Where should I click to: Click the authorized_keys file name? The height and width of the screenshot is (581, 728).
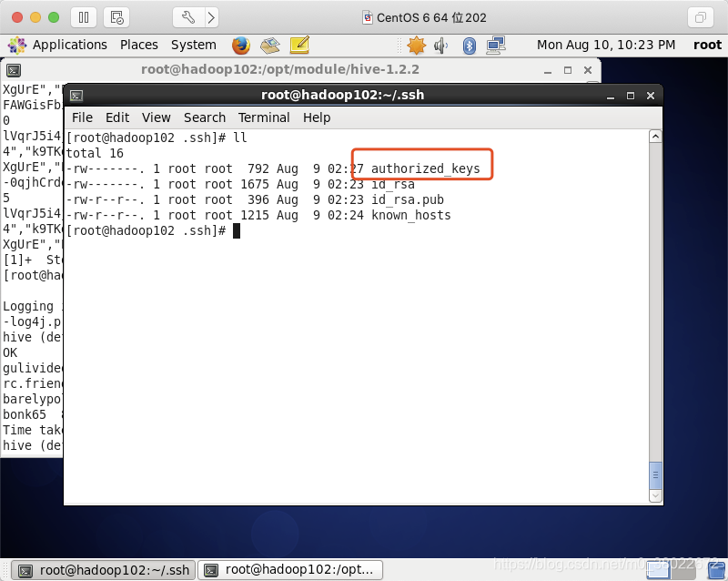pos(425,168)
